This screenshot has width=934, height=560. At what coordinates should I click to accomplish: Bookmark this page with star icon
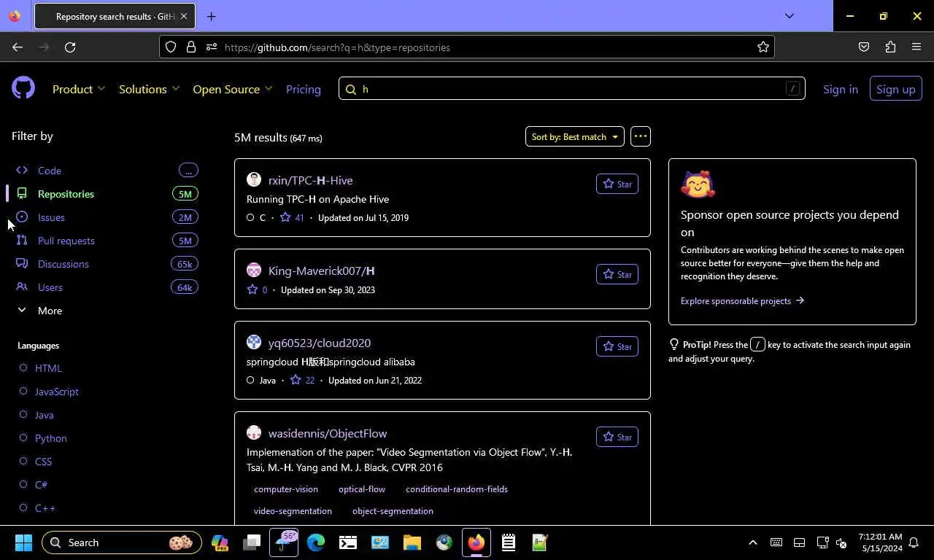[763, 47]
